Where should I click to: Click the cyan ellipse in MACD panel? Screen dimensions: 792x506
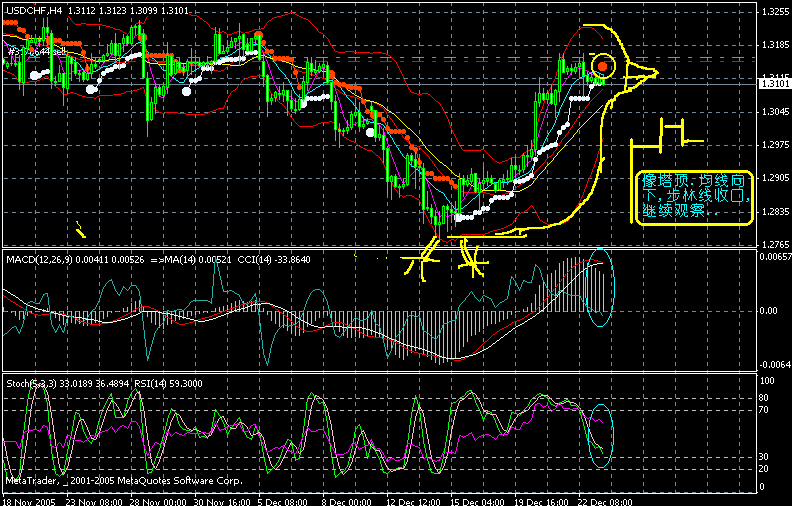pyautogui.click(x=598, y=286)
